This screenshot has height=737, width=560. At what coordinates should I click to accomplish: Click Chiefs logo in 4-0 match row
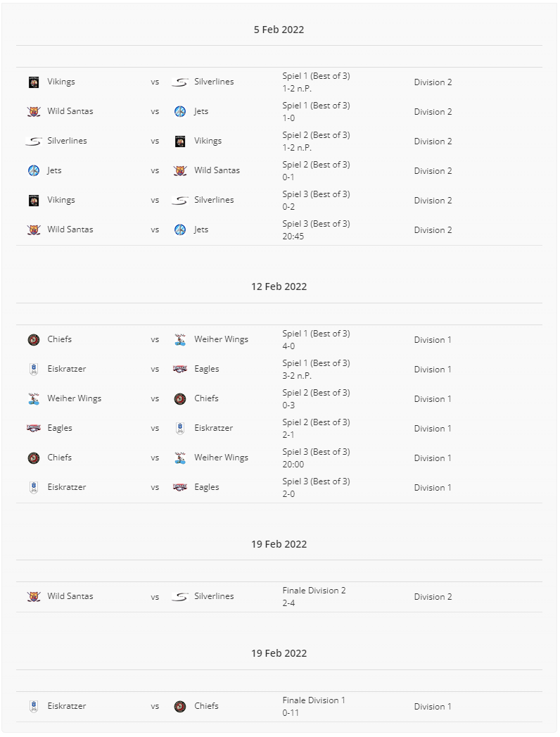point(34,339)
